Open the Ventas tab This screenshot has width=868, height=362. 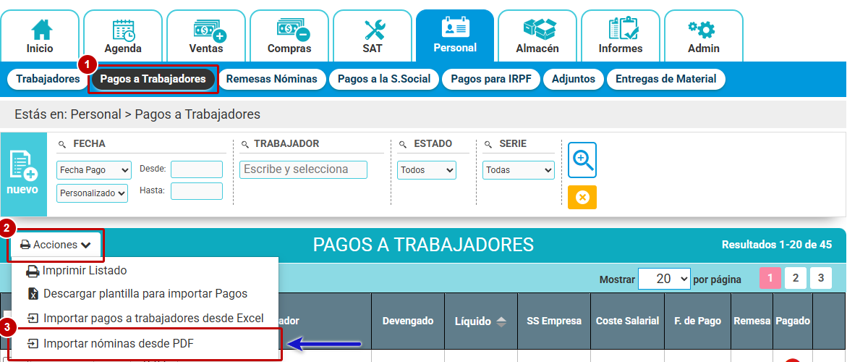point(206,35)
